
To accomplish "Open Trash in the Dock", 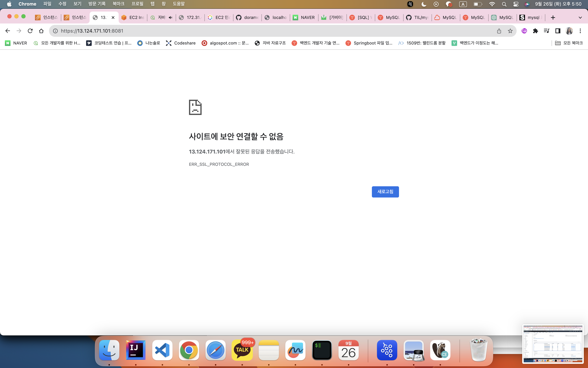I will (x=479, y=350).
